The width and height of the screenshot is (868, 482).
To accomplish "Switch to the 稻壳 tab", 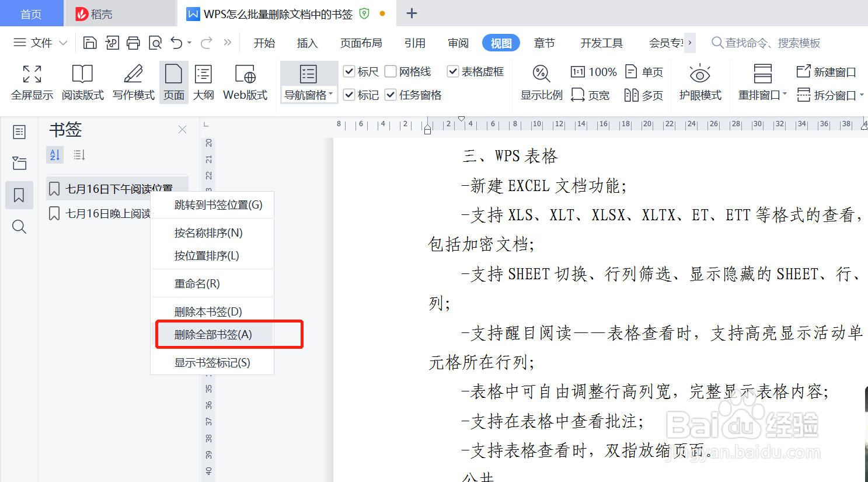I will coord(120,13).
